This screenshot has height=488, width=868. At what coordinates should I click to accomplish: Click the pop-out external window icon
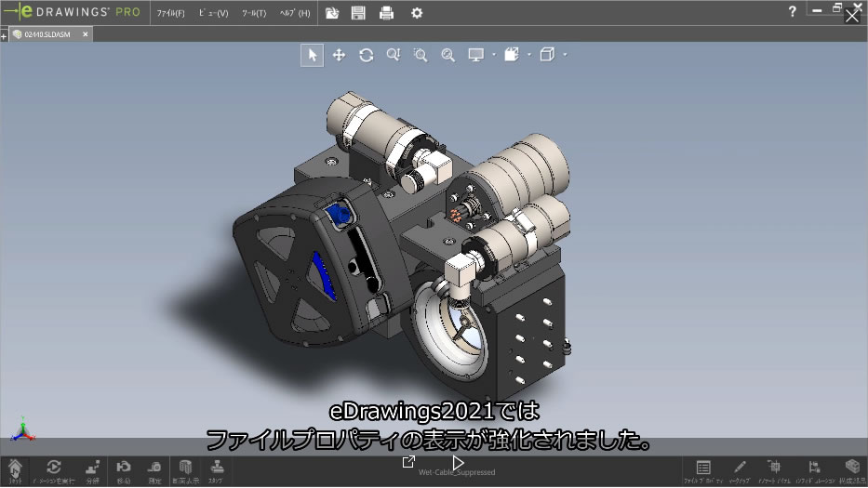click(408, 461)
